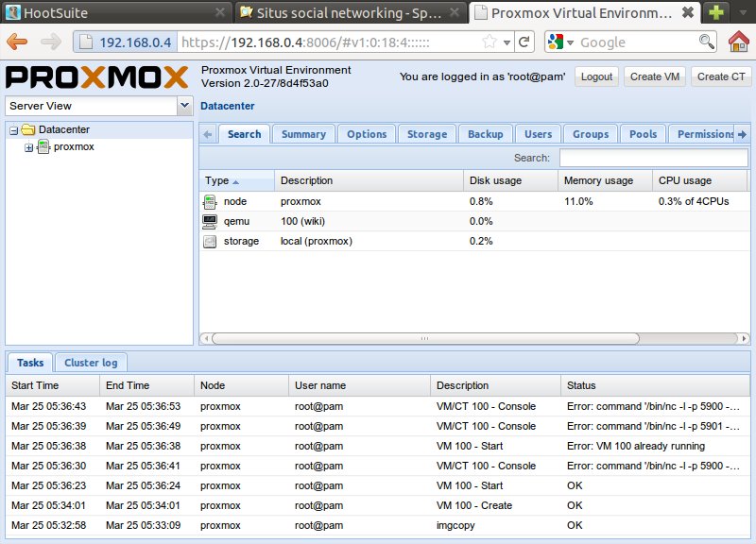Click the Datacenter folder icon
This screenshot has height=544, width=756.
click(x=28, y=129)
